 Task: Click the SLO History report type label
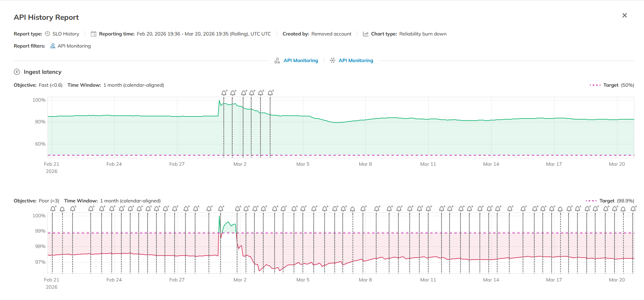66,34
